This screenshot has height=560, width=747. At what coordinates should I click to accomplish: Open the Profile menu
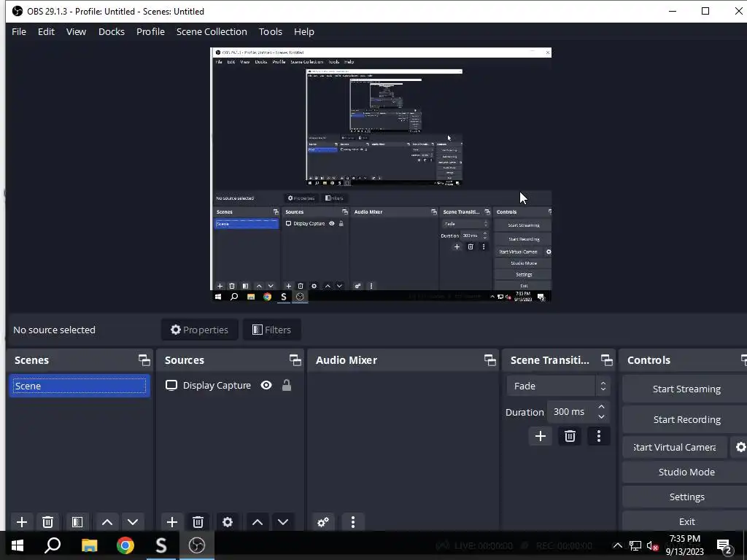150,32
